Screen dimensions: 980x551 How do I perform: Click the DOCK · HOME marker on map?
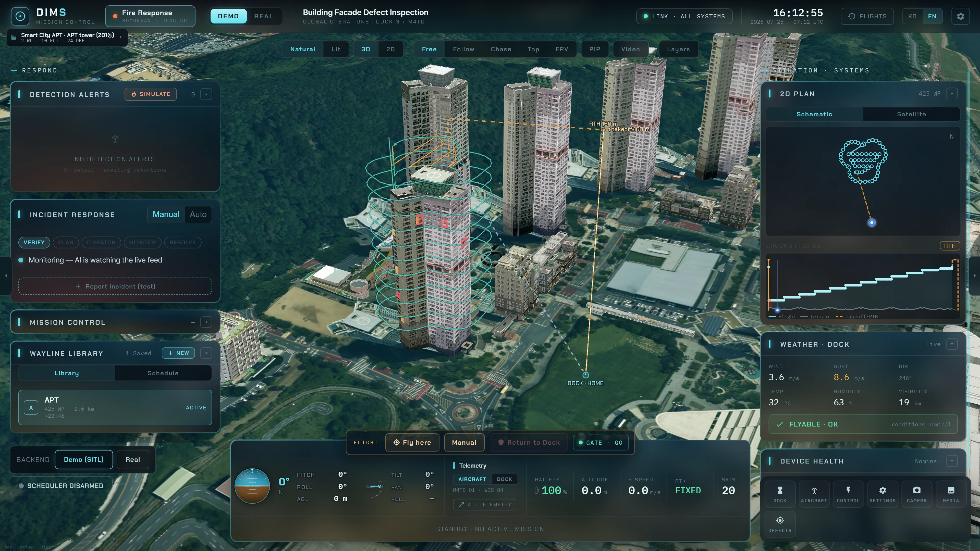585,375
